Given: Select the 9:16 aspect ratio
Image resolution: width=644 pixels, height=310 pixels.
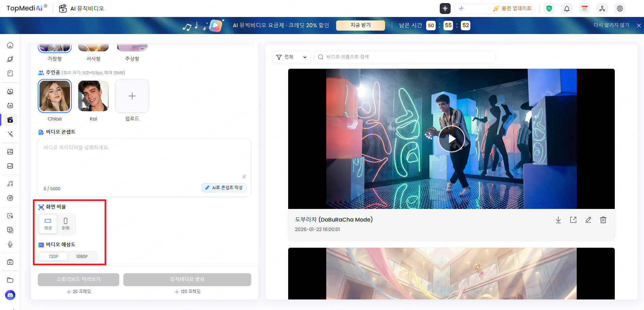Looking at the screenshot, I should (66, 224).
